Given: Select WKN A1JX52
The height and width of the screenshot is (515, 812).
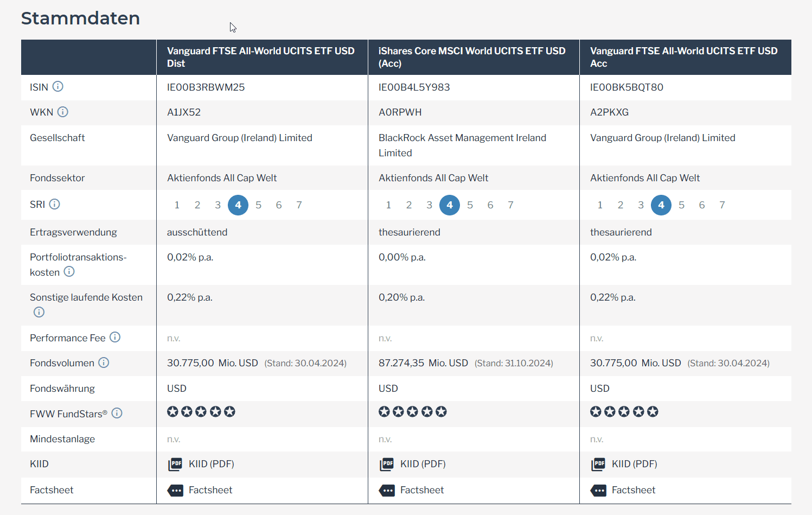Looking at the screenshot, I should pos(184,112).
